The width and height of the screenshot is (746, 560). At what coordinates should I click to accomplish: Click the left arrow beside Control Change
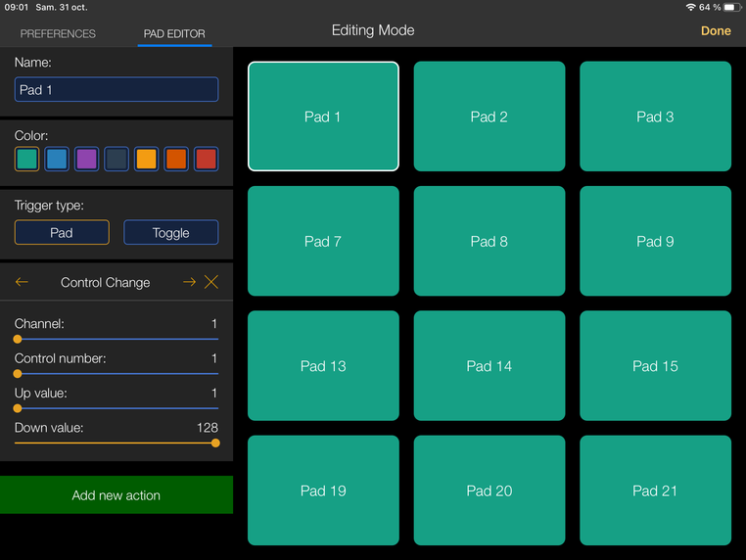click(22, 282)
